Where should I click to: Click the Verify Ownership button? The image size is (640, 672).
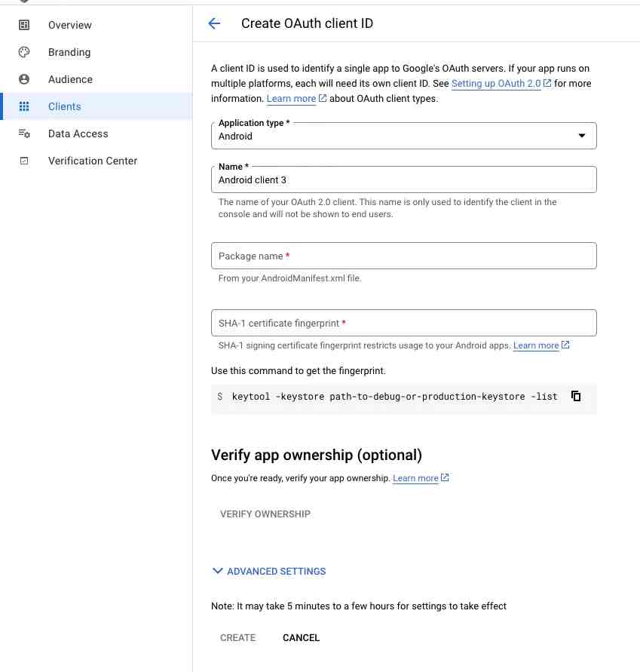pyautogui.click(x=265, y=514)
